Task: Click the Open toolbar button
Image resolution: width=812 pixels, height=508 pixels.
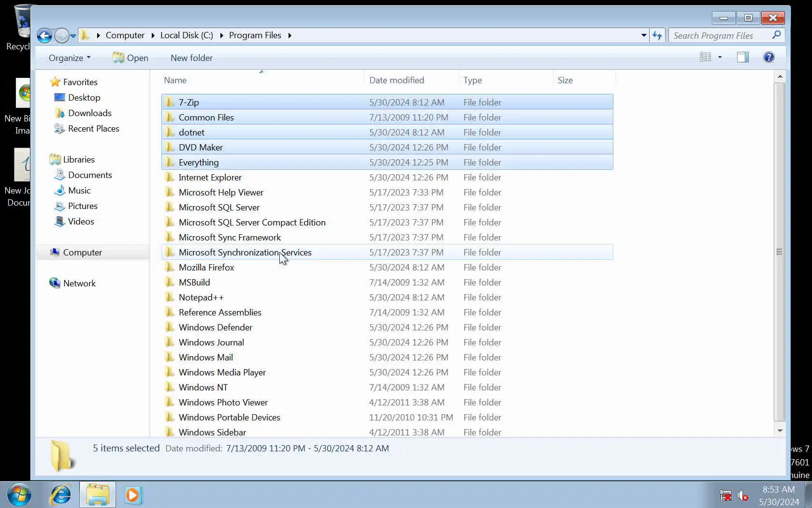Action: tap(130, 58)
